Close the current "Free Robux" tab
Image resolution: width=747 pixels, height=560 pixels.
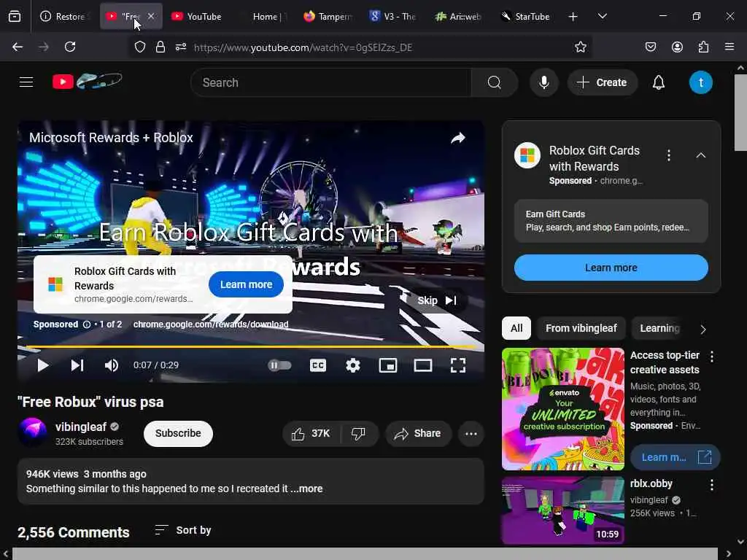point(151,16)
